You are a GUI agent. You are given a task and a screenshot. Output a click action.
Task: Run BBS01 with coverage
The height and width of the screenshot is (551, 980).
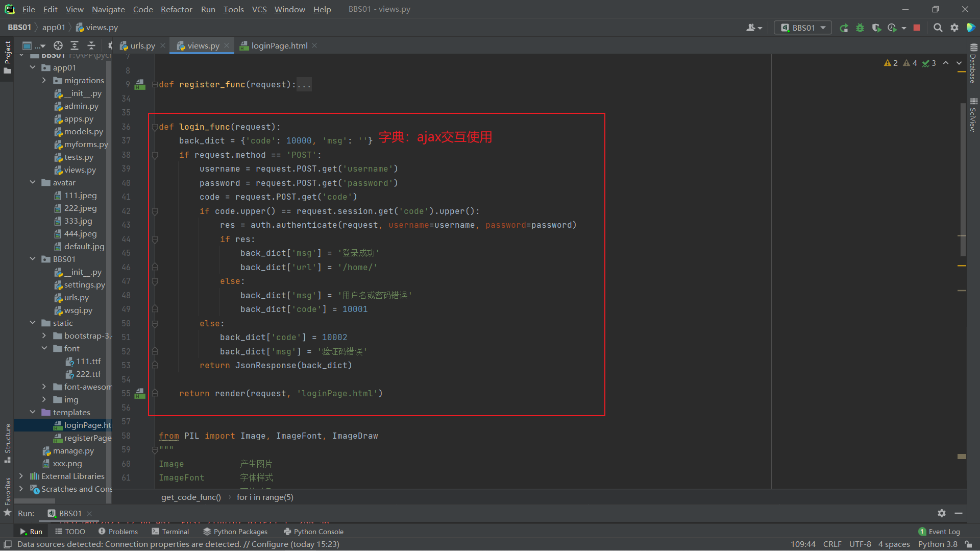876,28
